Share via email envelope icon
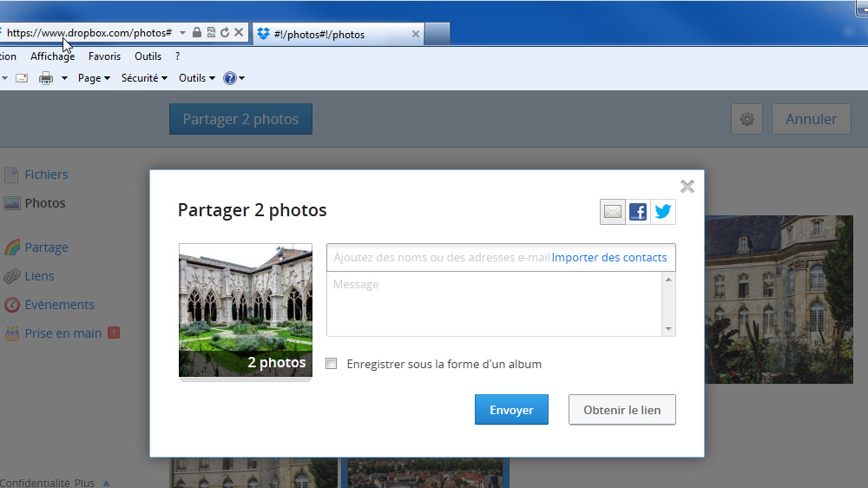Image resolution: width=868 pixels, height=488 pixels. 612,212
